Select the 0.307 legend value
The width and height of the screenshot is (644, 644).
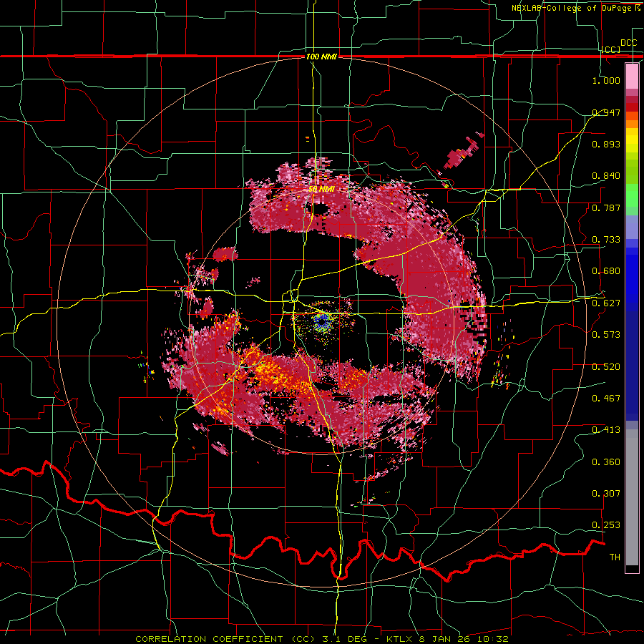606,494
